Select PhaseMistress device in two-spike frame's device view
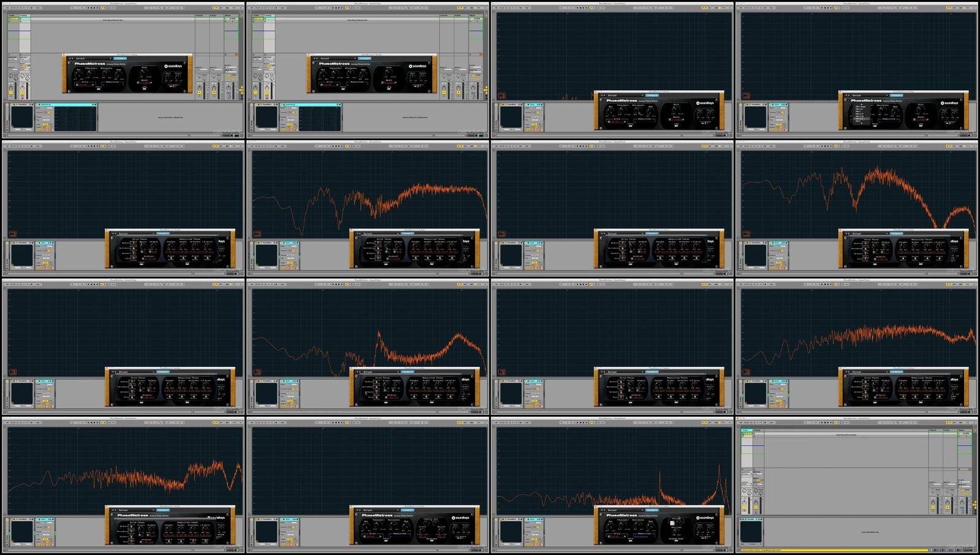This screenshot has width=980, height=555. [512, 532]
